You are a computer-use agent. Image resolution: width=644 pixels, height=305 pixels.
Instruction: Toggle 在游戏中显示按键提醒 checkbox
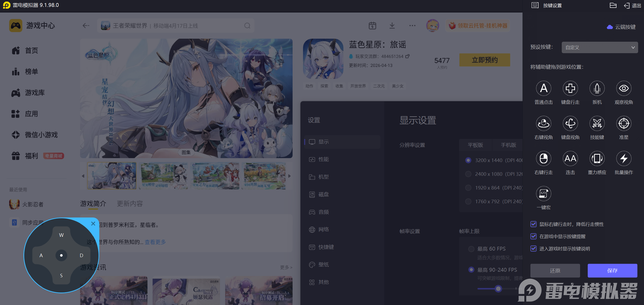(x=533, y=236)
